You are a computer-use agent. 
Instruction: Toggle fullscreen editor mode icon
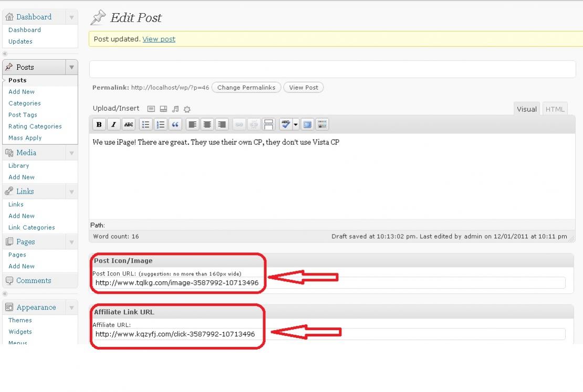point(307,124)
